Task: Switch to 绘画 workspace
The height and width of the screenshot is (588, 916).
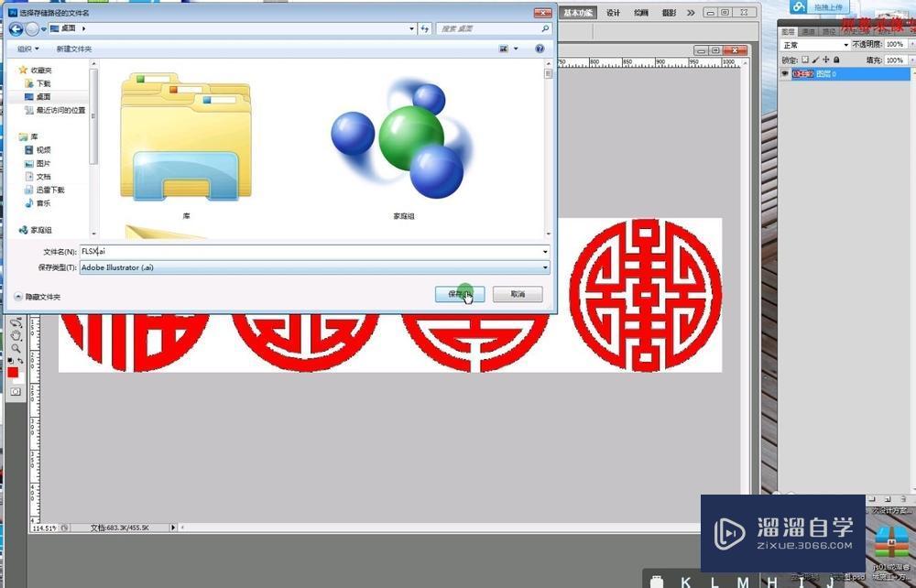Action: pyautogui.click(x=641, y=12)
